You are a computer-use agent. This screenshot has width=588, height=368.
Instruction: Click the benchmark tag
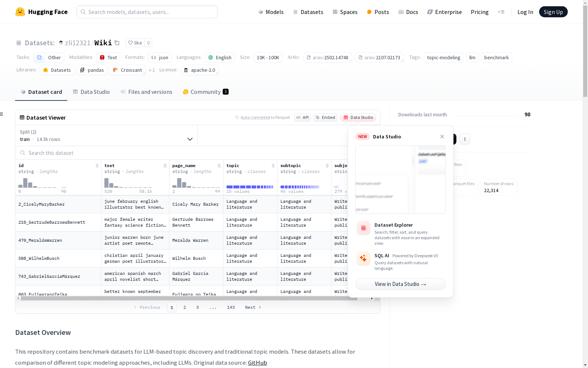coord(496,57)
